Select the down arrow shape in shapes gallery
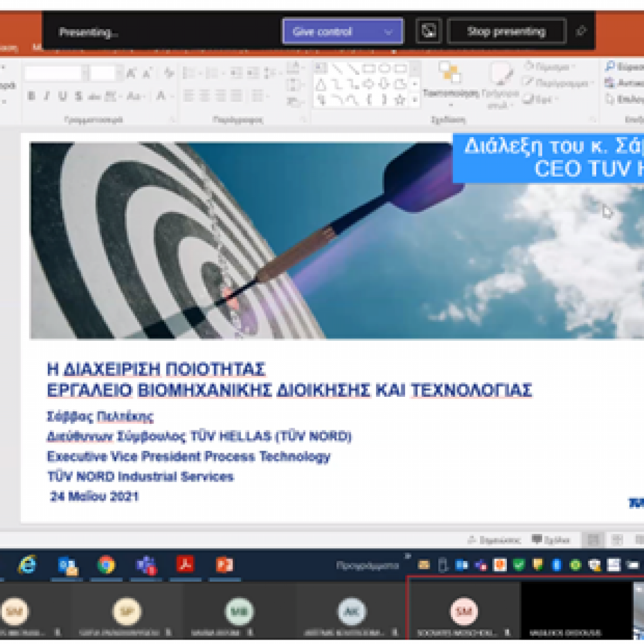This screenshot has height=644, width=644. 384,84
